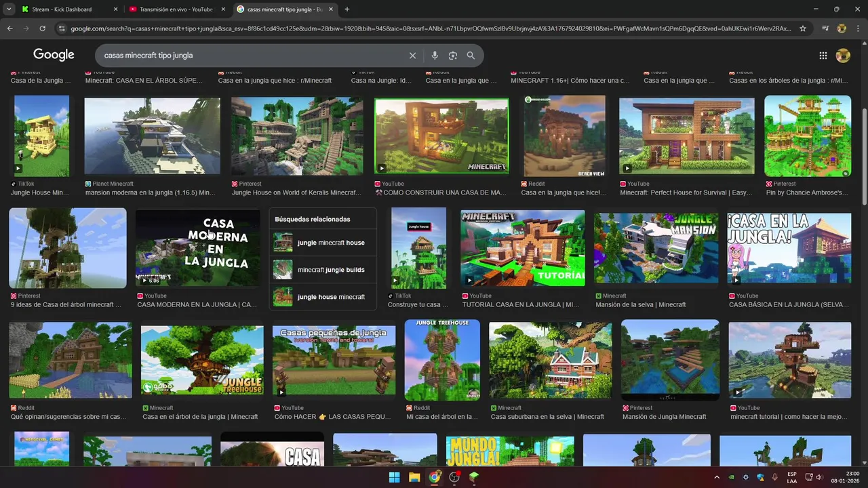The height and width of the screenshot is (488, 868).
Task: Open the Chrome profile avatar in toolbar
Action: pyautogui.click(x=842, y=28)
